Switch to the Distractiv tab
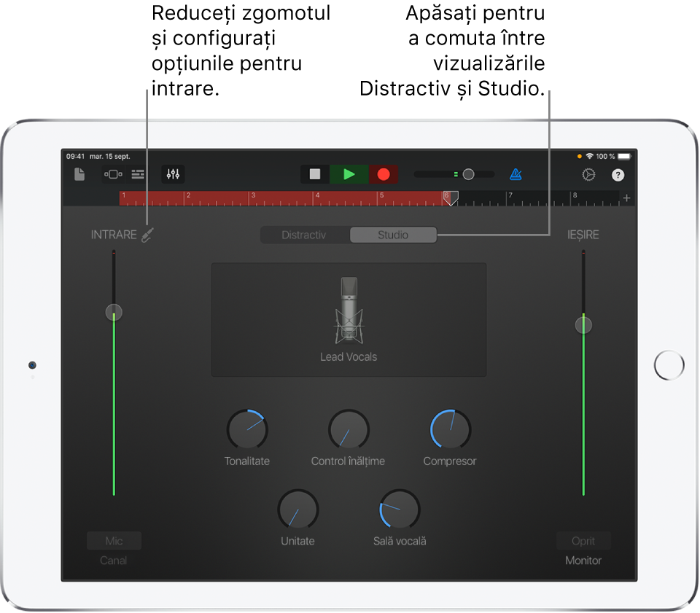700x613 pixels. (x=304, y=235)
